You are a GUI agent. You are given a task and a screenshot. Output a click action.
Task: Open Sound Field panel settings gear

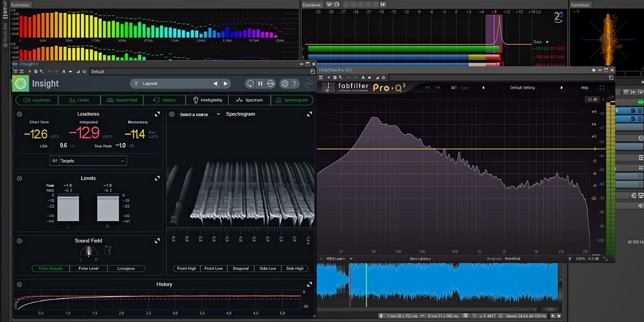coord(19,241)
